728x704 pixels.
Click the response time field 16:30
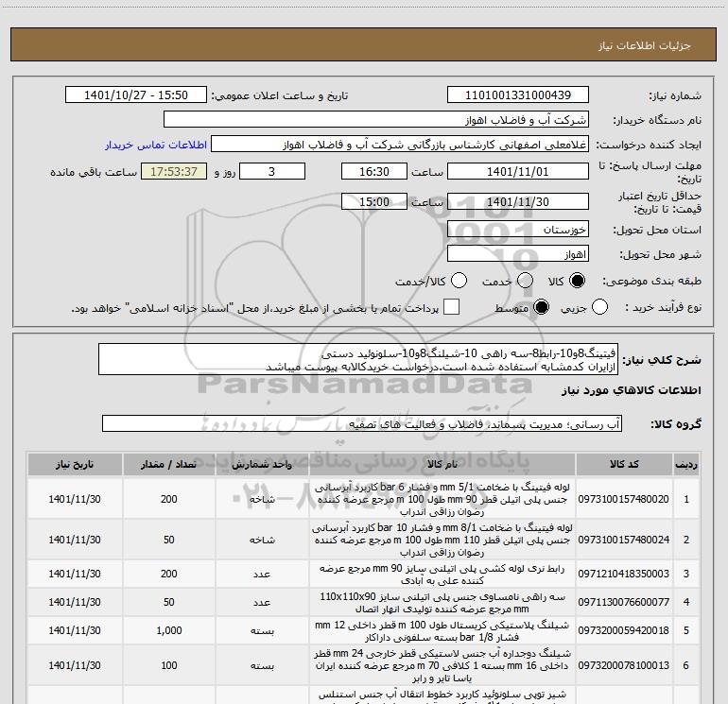[x=374, y=171]
